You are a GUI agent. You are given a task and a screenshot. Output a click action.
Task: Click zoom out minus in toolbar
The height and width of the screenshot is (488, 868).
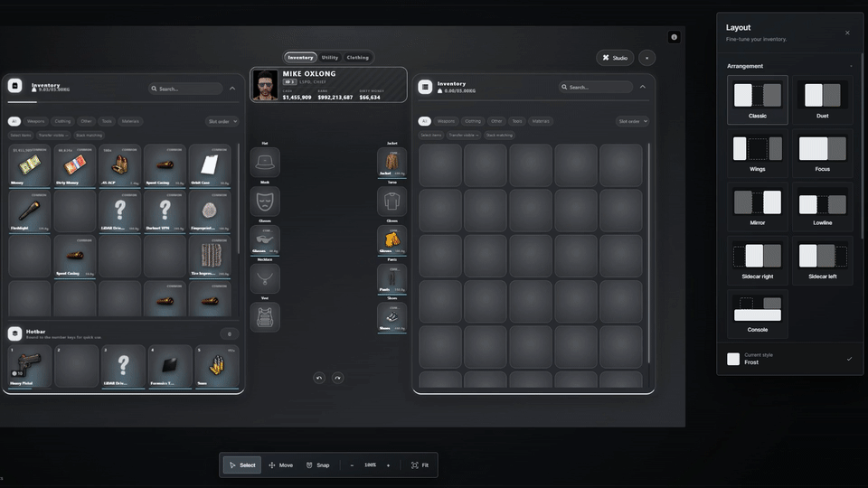[x=352, y=465]
